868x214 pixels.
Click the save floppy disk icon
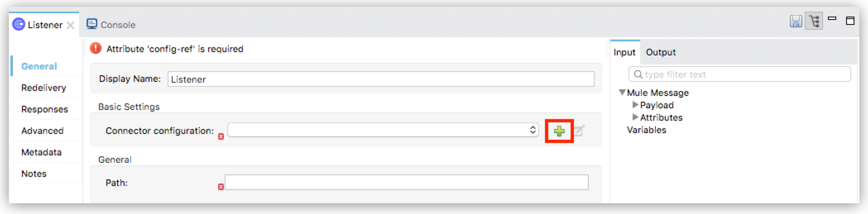pyautogui.click(x=796, y=21)
